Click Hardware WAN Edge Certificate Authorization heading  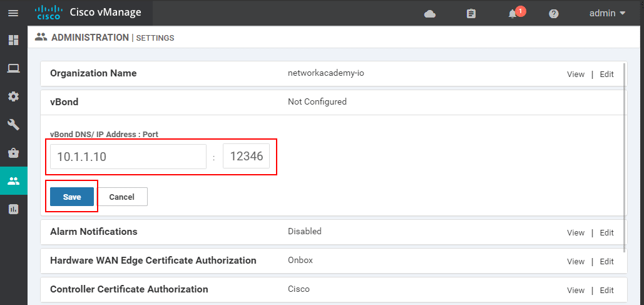[153, 260]
